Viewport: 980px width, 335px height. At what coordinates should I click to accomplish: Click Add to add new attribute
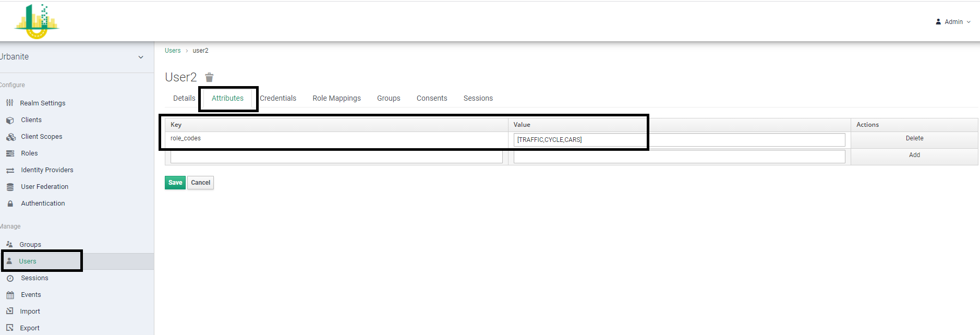tap(914, 155)
